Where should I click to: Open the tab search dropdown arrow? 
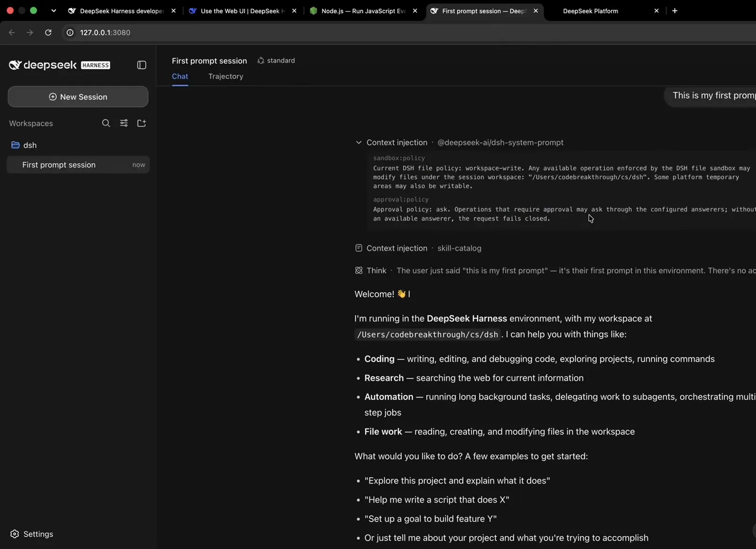(53, 11)
